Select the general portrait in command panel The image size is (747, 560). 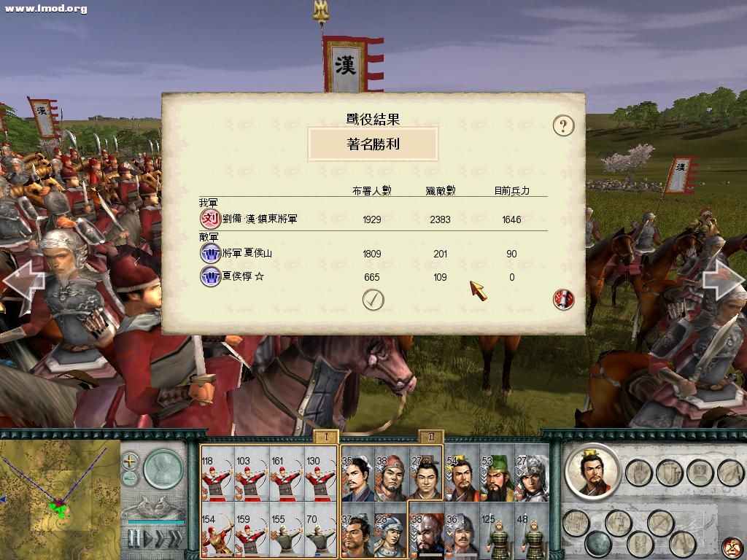pos(592,472)
